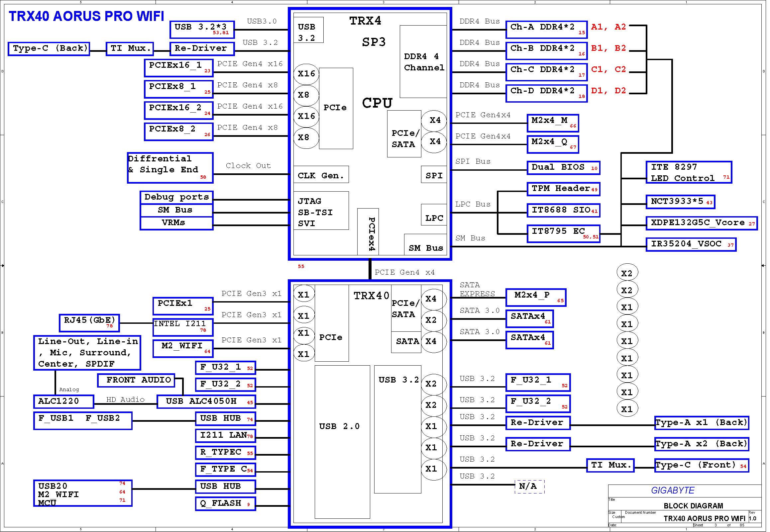Click the GIGABYTE logo in title block
Image resolution: width=770 pixels, height=532 pixels.
point(673,490)
